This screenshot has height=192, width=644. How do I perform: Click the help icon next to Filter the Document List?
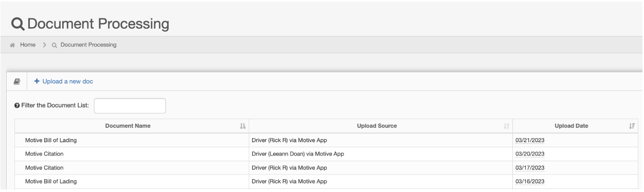tap(16, 106)
